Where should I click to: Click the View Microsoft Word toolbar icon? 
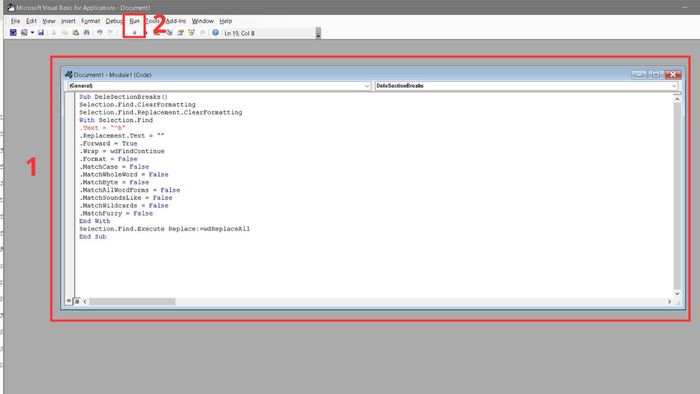coord(13,33)
